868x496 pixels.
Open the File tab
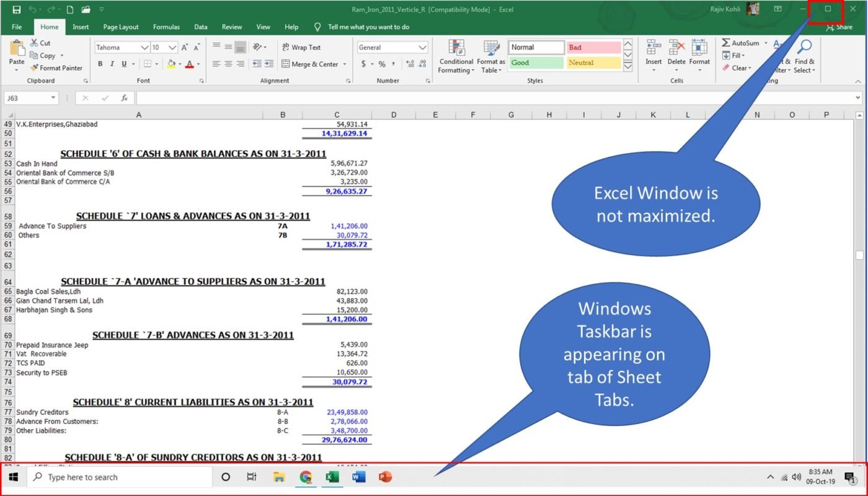17,27
